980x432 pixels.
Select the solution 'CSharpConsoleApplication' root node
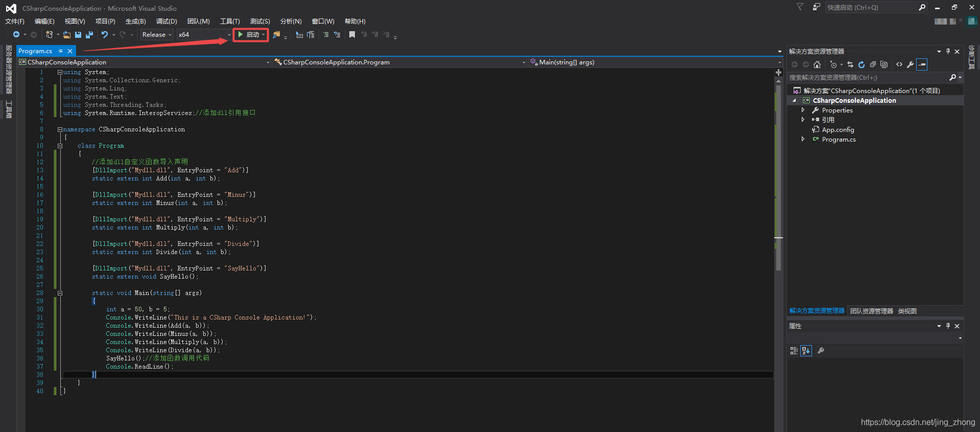tap(872, 91)
